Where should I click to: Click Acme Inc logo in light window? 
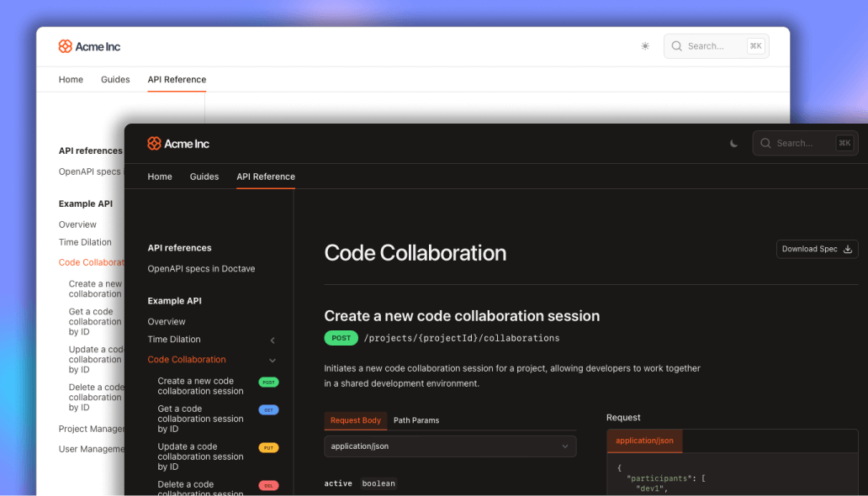(90, 46)
